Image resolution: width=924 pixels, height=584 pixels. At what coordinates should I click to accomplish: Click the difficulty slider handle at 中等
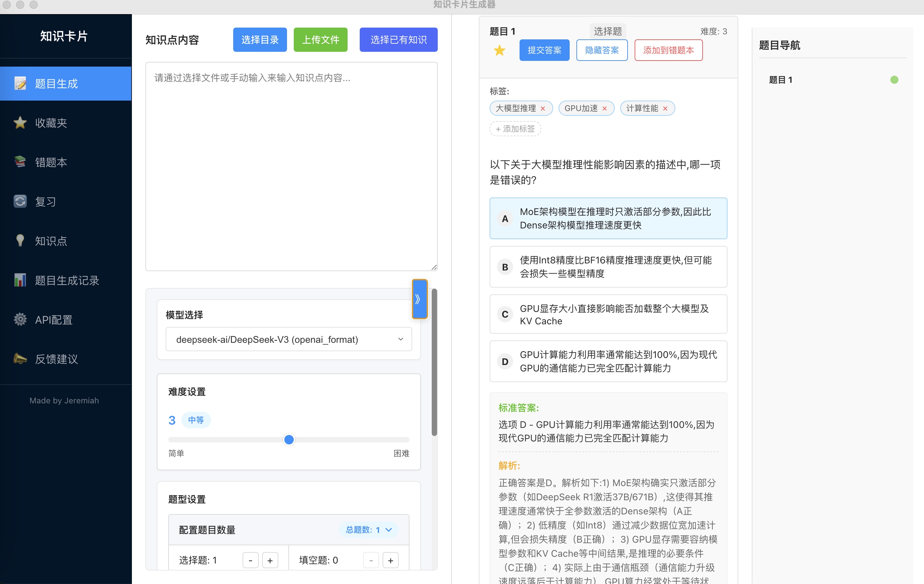coord(289,439)
